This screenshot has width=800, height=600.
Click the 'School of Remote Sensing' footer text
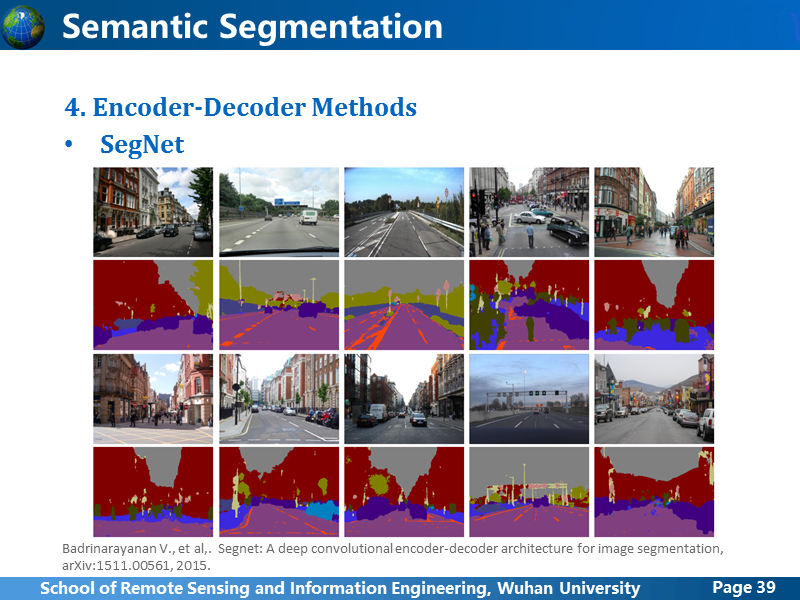coord(340,588)
